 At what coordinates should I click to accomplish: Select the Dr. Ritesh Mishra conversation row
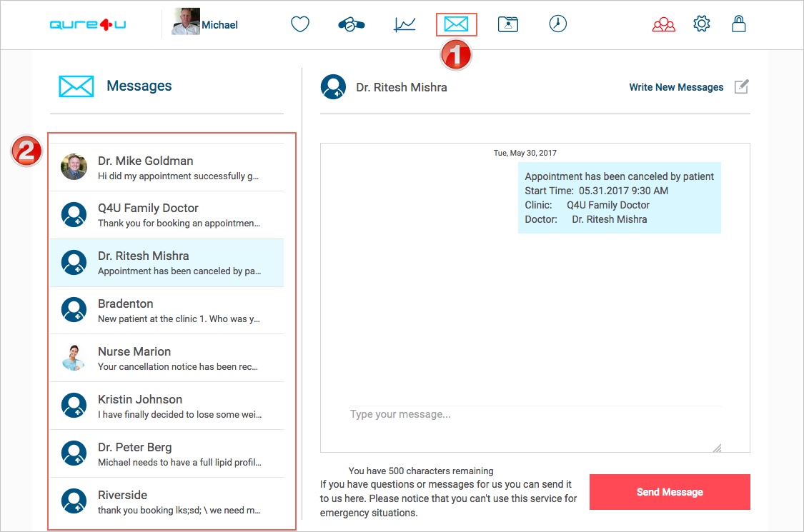(167, 263)
